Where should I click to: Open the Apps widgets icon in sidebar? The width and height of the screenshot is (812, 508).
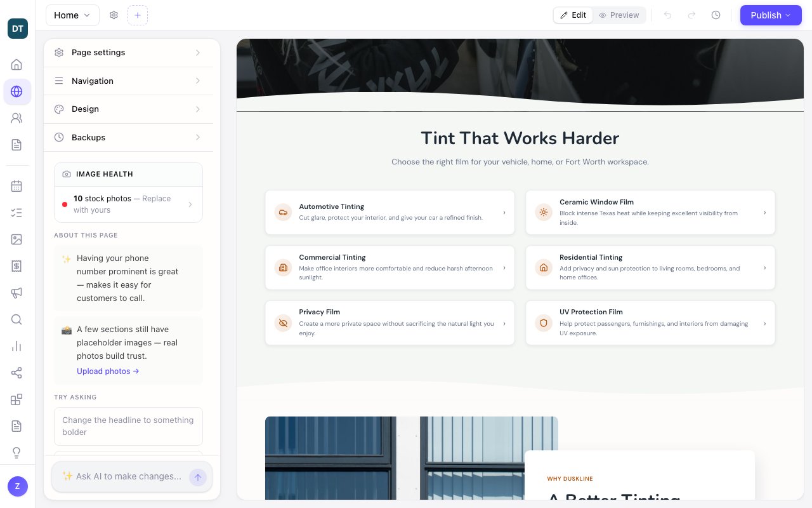tap(17, 399)
